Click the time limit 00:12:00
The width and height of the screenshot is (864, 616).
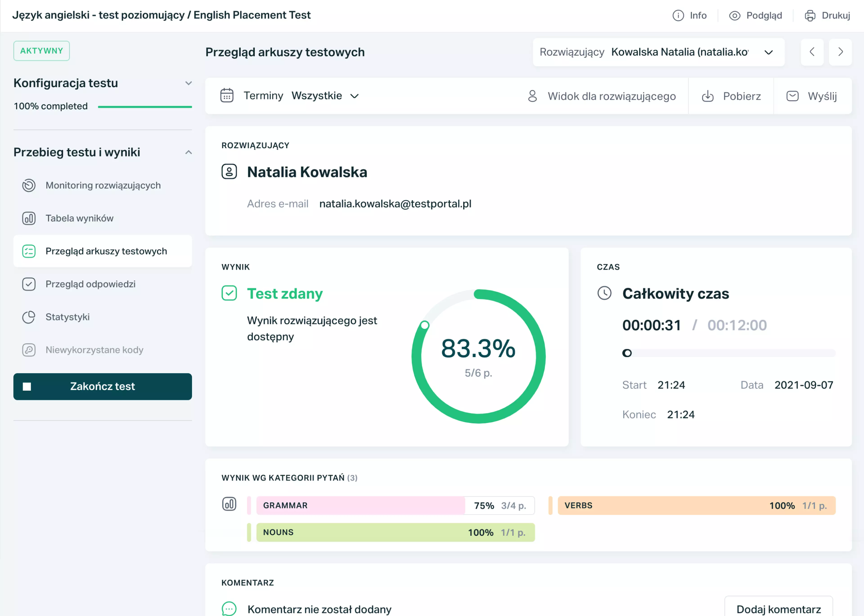coord(737,325)
